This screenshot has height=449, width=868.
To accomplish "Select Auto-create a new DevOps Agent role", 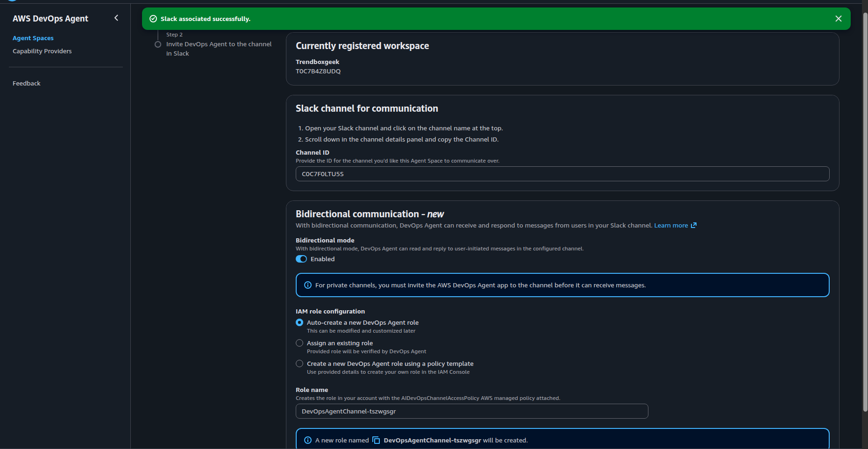I will [299, 322].
